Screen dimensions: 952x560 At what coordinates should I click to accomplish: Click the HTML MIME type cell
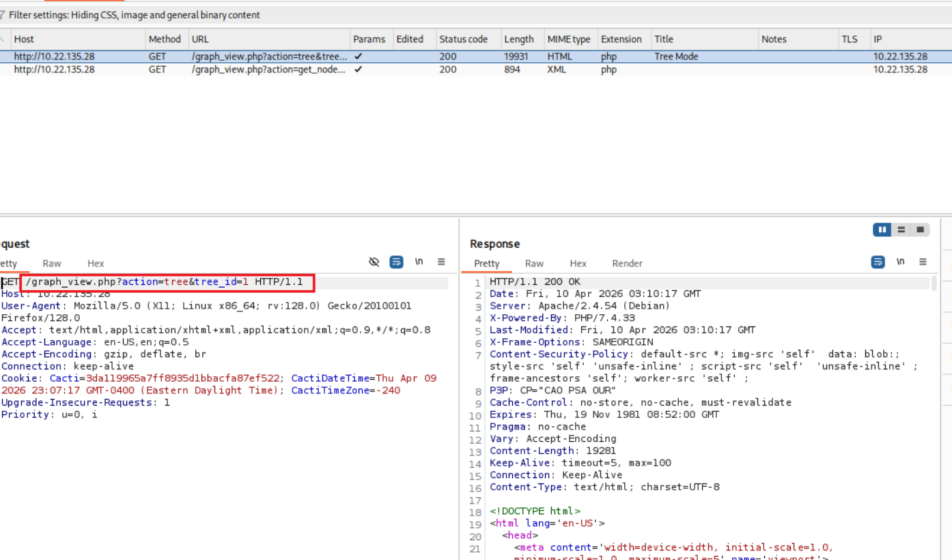[x=559, y=57]
